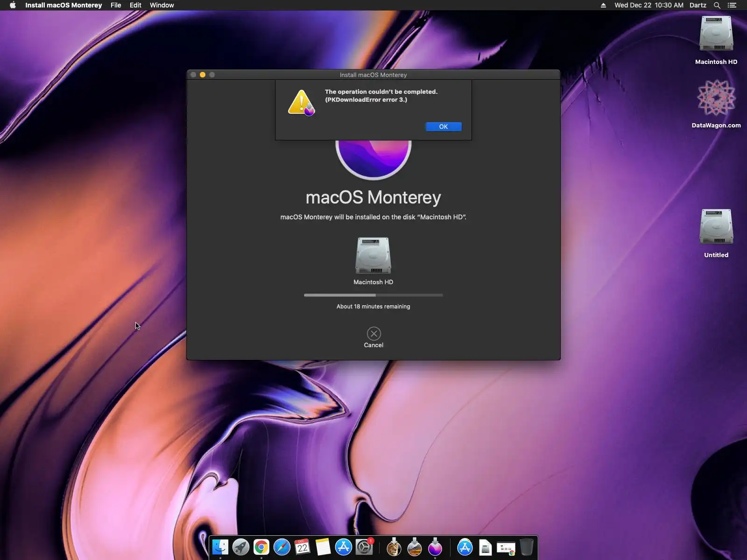The height and width of the screenshot is (560, 747).
Task: Click the eject icon in the menu bar
Action: (x=603, y=5)
